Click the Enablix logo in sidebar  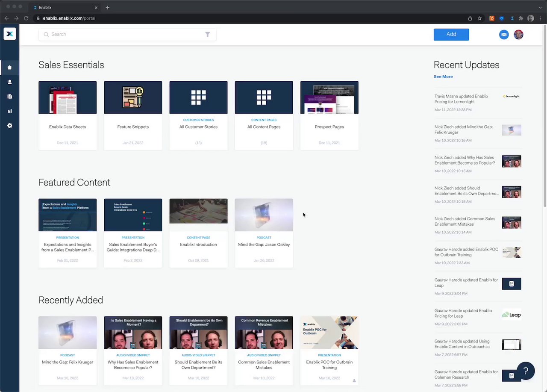[x=9, y=34]
